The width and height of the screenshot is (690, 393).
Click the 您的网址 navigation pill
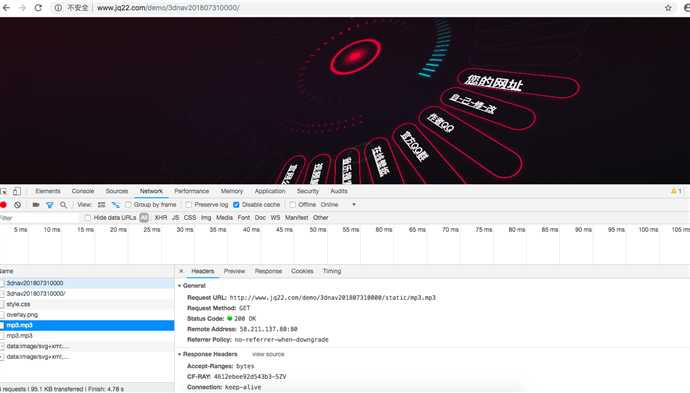pyautogui.click(x=518, y=83)
